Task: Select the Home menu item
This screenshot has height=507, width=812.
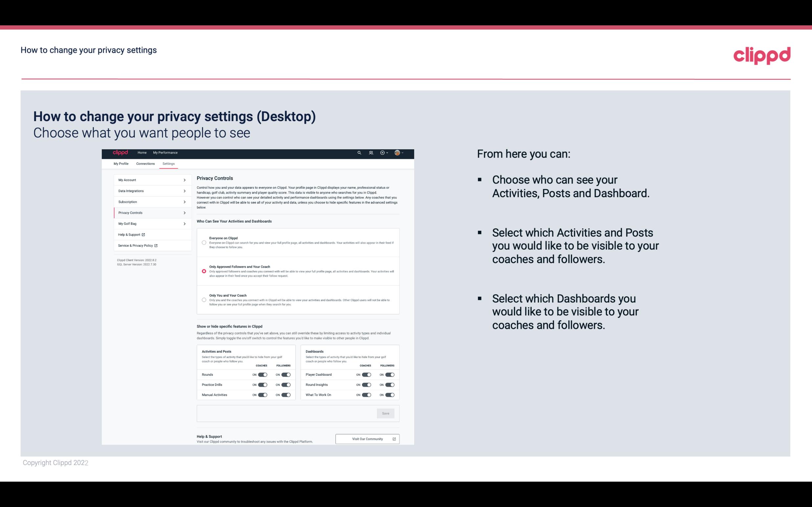Action: (142, 153)
